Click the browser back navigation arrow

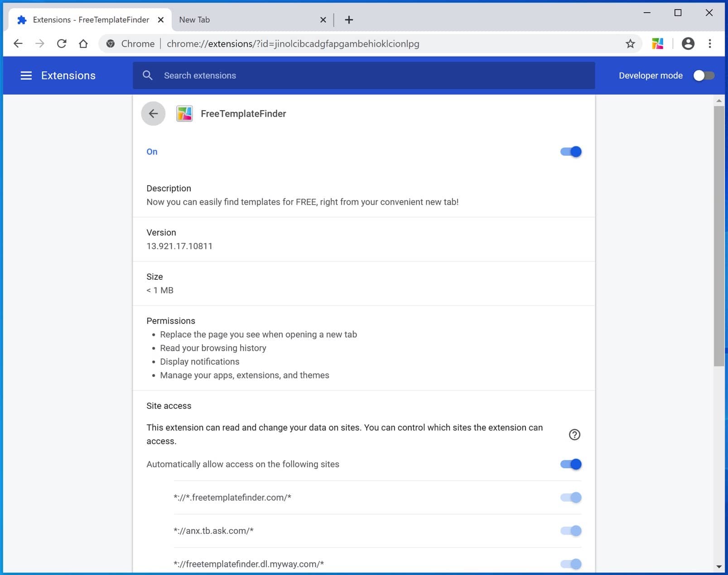click(18, 43)
